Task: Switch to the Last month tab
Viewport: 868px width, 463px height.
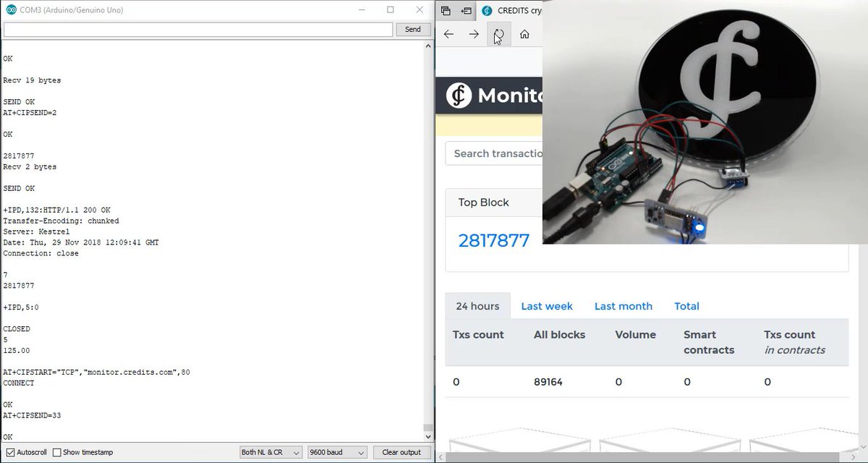Action: 624,306
